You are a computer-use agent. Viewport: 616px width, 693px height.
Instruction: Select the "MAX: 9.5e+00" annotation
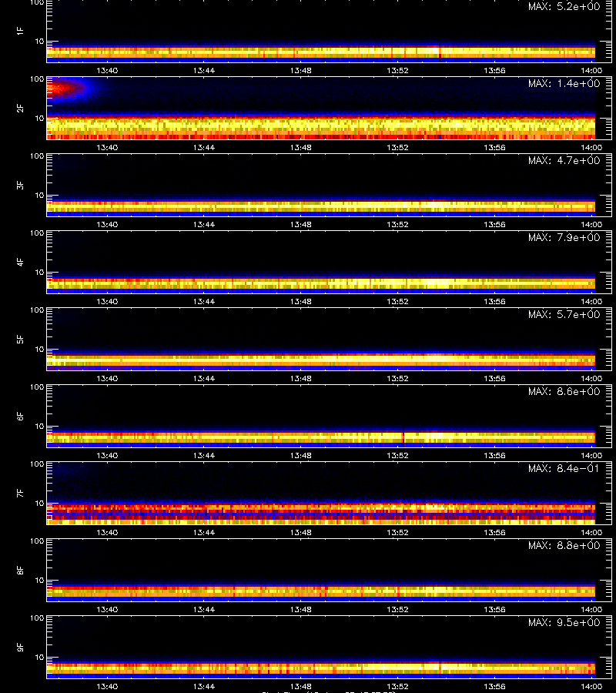pyautogui.click(x=564, y=623)
